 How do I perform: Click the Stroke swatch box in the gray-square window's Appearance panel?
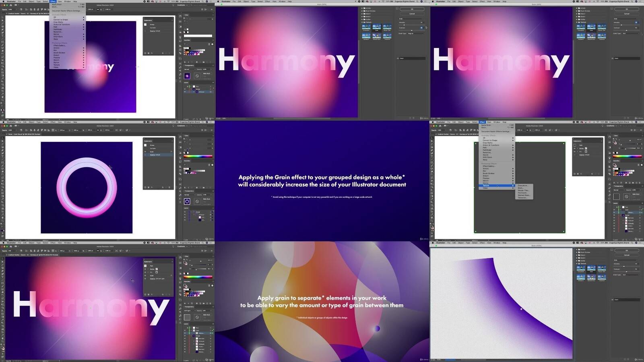pos(586,148)
